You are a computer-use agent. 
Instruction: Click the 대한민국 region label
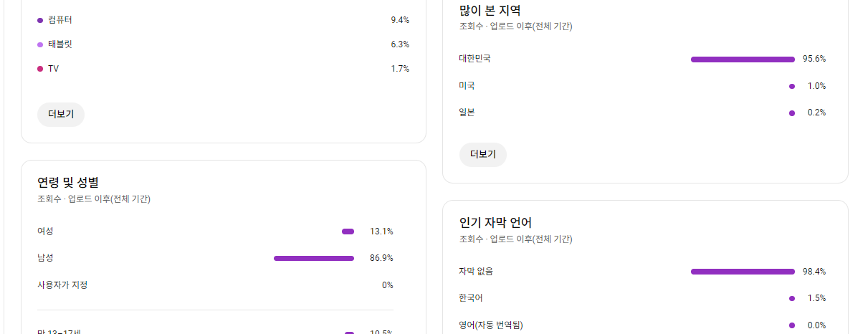tap(474, 59)
